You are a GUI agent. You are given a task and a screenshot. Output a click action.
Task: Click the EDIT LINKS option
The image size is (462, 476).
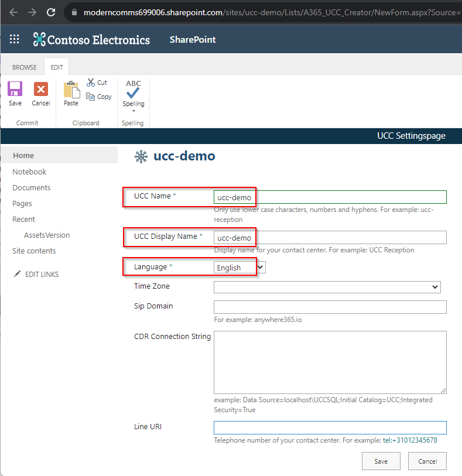[x=41, y=275]
